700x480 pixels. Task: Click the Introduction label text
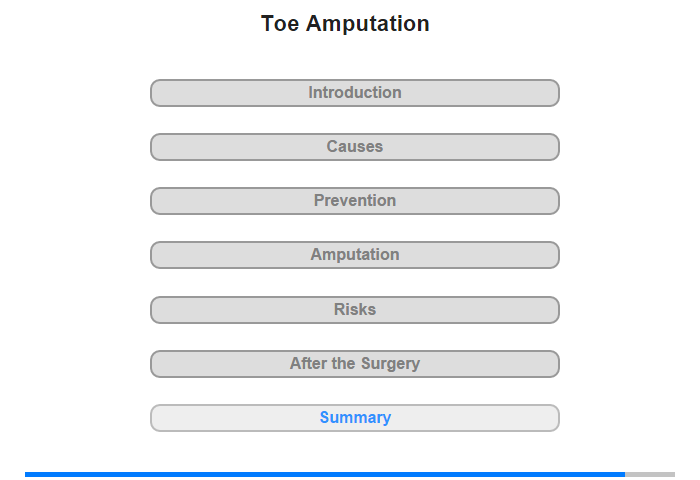[x=355, y=93]
